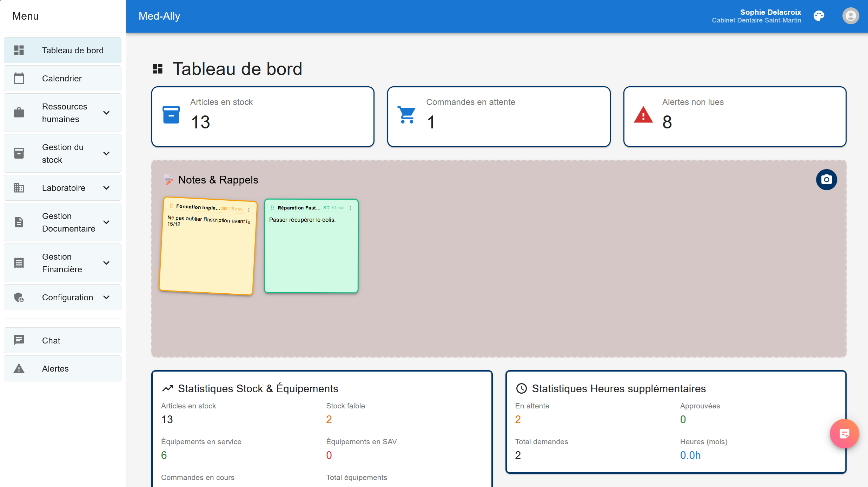Open the yellow Formation Impla note
The height and width of the screenshot is (487, 868).
[x=208, y=246]
